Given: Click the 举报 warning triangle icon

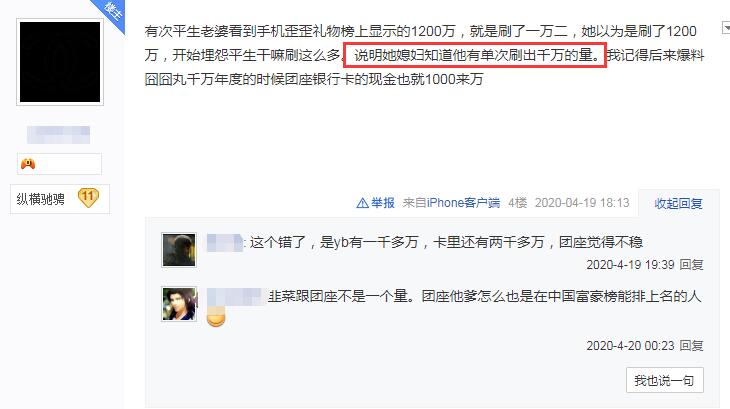Looking at the screenshot, I should tap(362, 203).
